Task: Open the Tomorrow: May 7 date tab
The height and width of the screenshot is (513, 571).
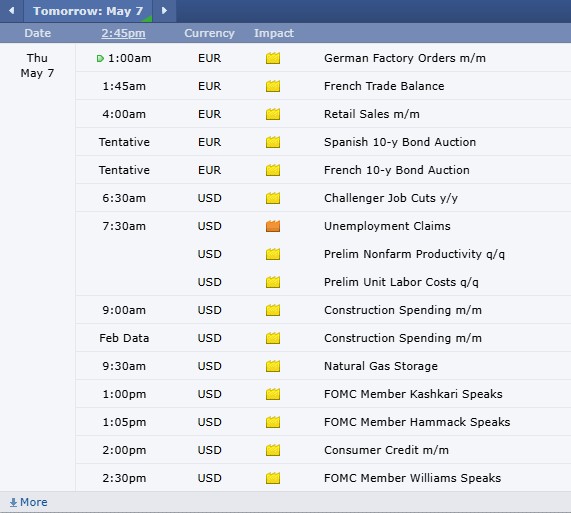Action: point(88,11)
